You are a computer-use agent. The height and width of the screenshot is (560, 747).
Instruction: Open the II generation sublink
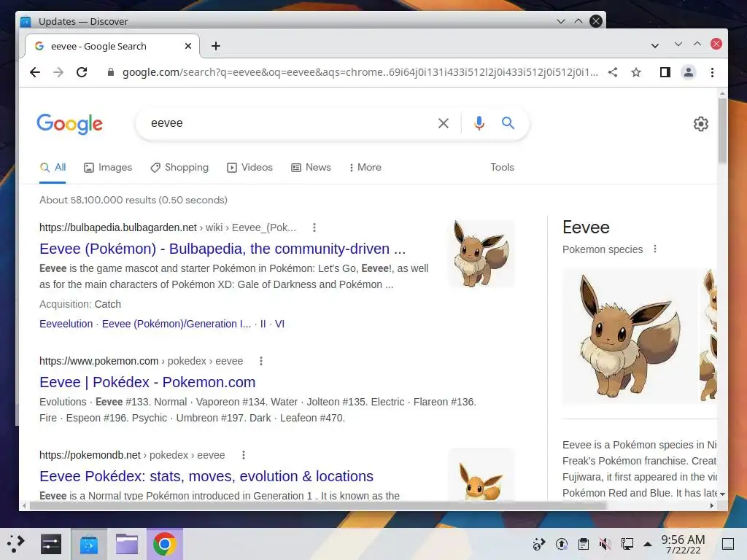[263, 324]
